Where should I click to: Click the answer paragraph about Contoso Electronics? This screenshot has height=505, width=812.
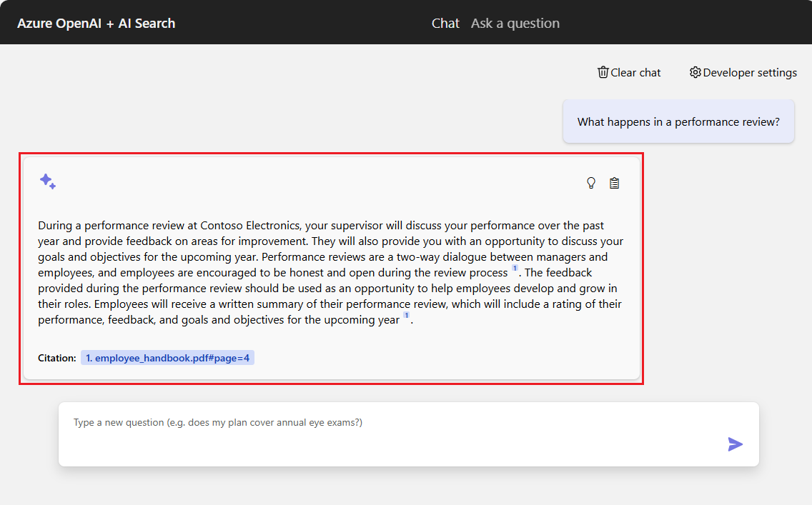coord(330,273)
